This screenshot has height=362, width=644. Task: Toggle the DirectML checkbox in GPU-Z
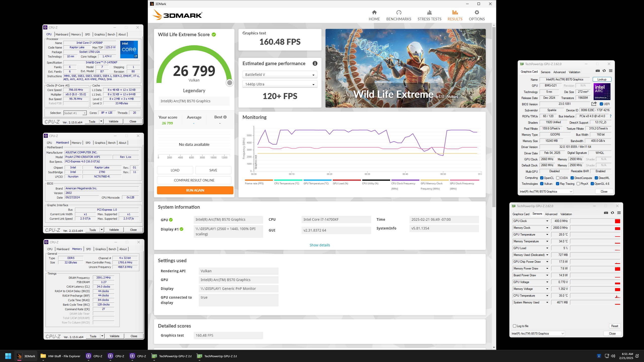[596, 178]
